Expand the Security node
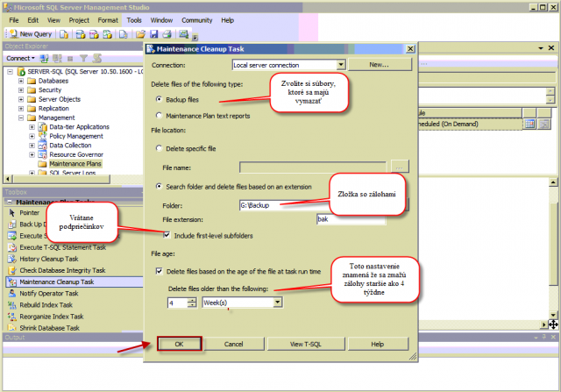561x392 pixels. tap(21, 90)
